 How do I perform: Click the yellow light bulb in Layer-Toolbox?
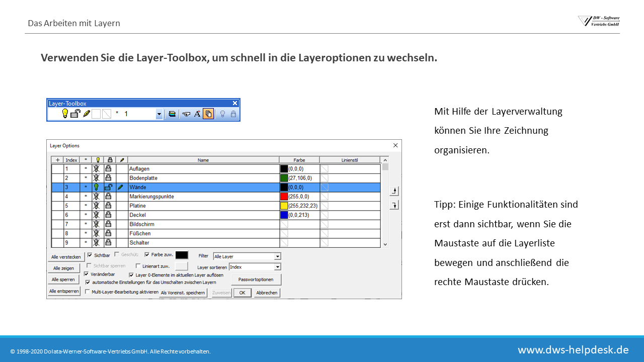click(65, 114)
